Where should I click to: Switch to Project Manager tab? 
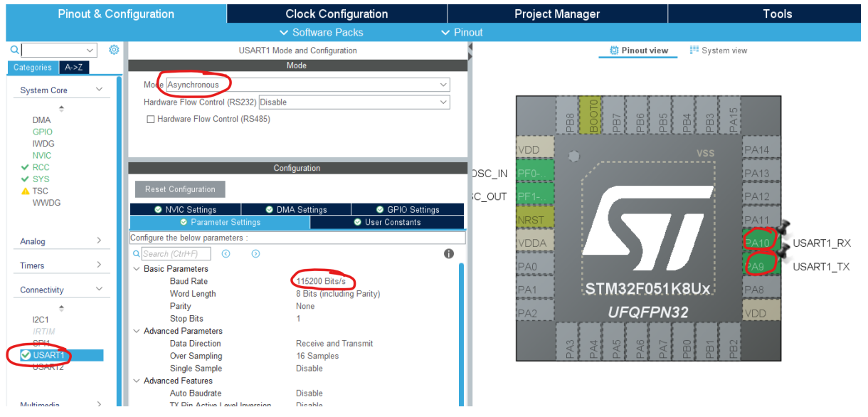click(557, 14)
